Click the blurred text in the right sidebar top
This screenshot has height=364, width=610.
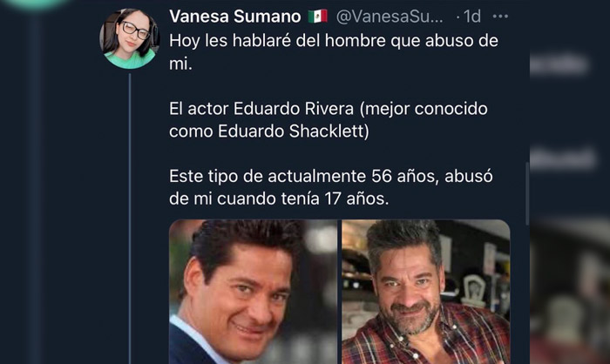pos(559,64)
